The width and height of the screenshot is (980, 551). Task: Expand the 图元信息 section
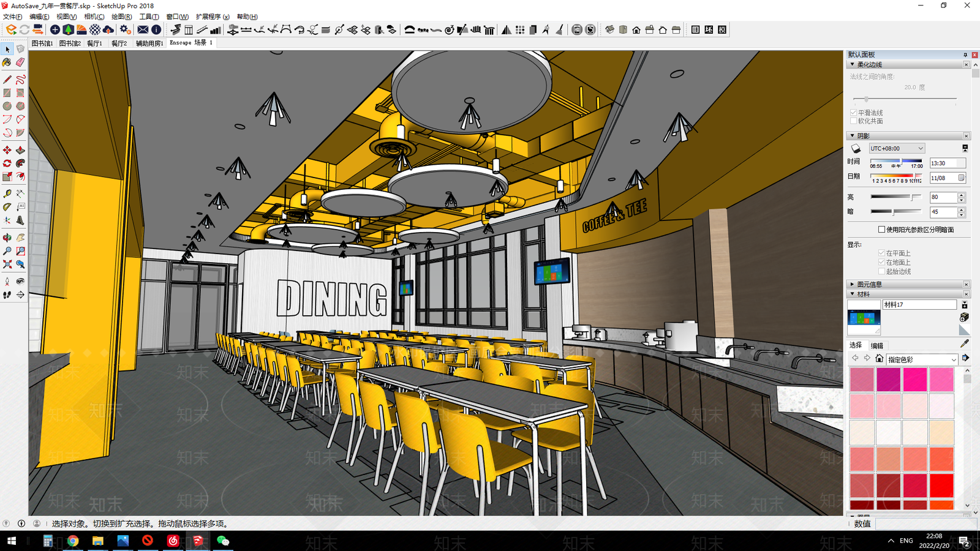pos(852,284)
